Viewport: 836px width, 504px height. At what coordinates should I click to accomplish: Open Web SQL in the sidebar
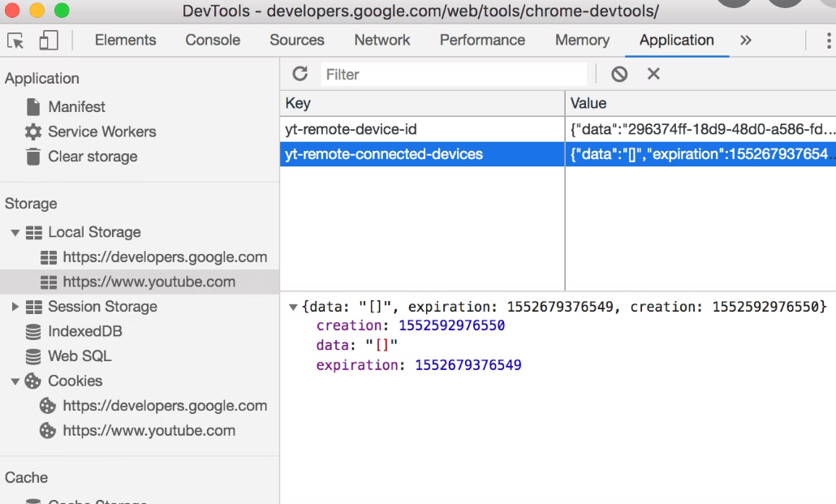coord(80,355)
